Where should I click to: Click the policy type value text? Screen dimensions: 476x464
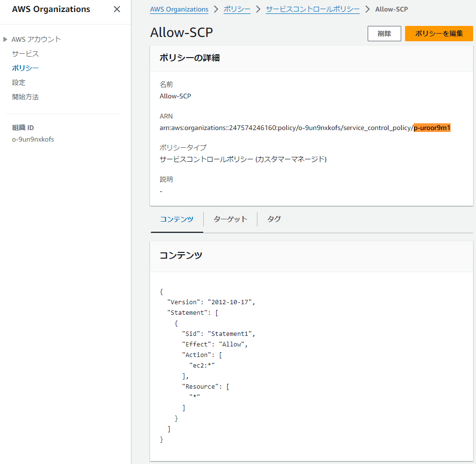[243, 159]
